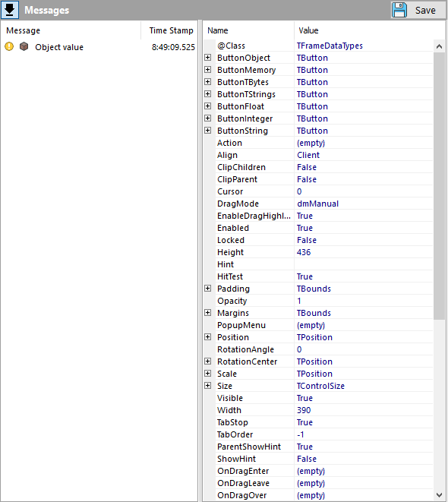
Task: Click the brown cube object icon
Action: point(24,47)
